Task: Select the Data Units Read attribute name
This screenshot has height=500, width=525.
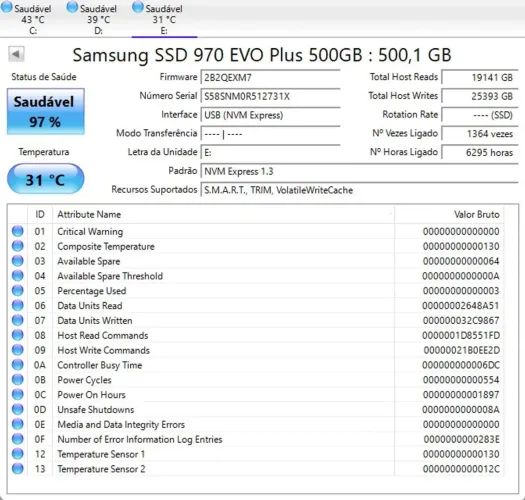Action: tap(90, 305)
